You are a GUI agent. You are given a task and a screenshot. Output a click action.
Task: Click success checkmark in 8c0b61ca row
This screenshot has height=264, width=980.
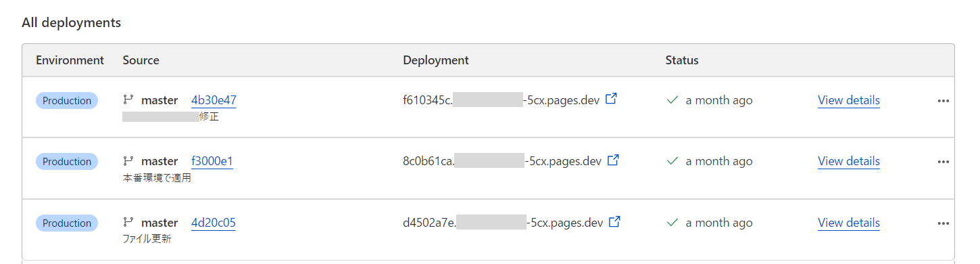point(672,161)
